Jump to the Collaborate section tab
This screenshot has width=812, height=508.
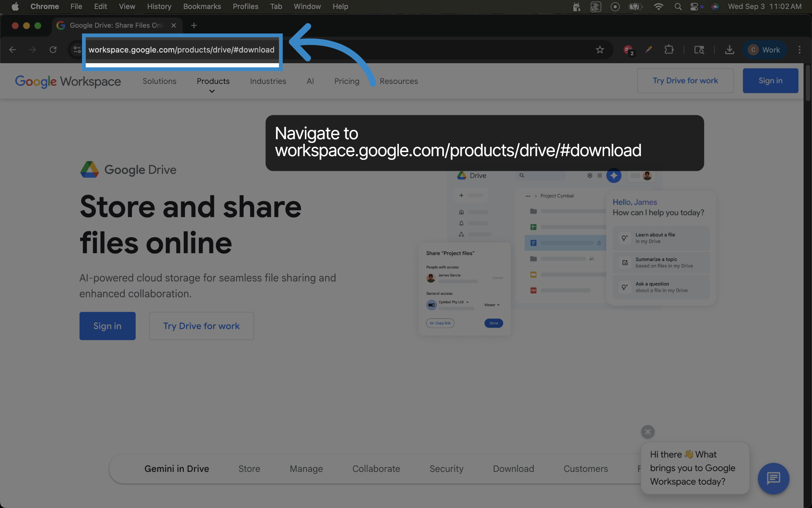(376, 468)
